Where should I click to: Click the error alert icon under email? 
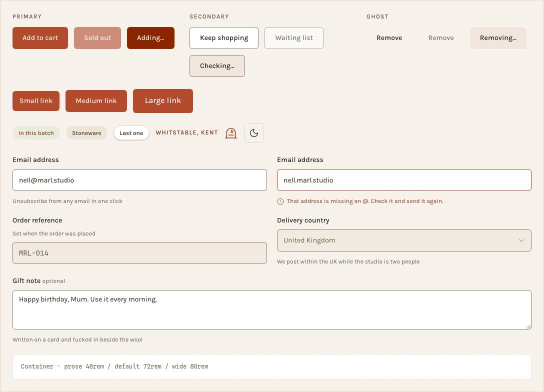280,201
